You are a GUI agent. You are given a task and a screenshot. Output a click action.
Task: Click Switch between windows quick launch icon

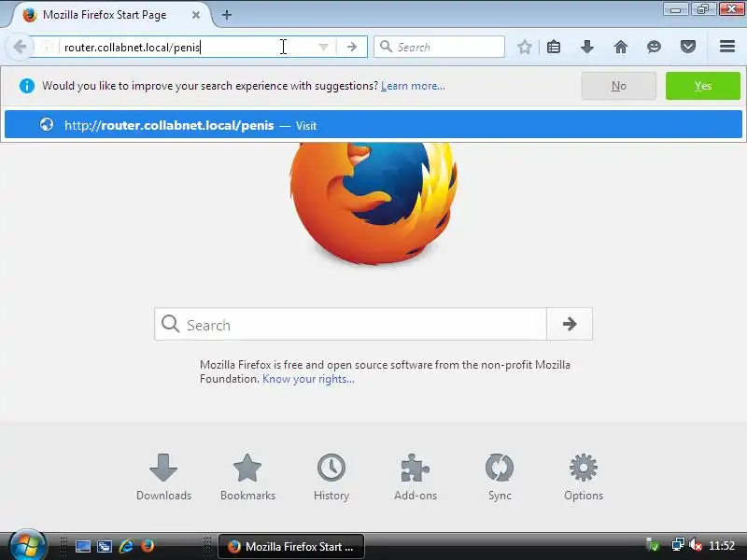click(105, 546)
